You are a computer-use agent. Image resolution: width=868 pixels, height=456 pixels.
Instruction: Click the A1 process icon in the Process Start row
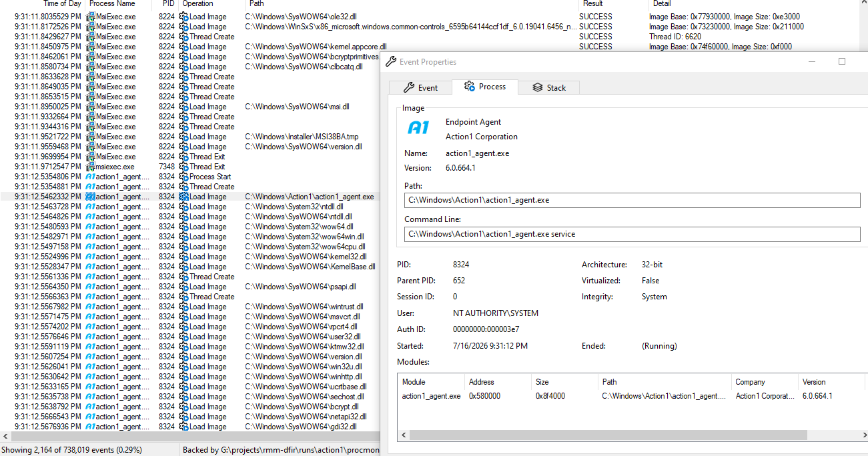click(91, 177)
